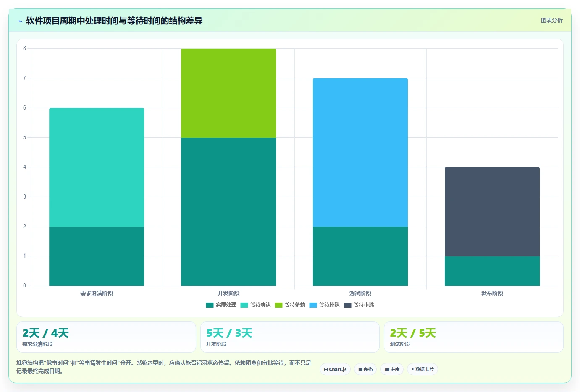Toggle the 等待排队 legend color box
Image resolution: width=580 pixels, height=392 pixels.
[x=313, y=305]
